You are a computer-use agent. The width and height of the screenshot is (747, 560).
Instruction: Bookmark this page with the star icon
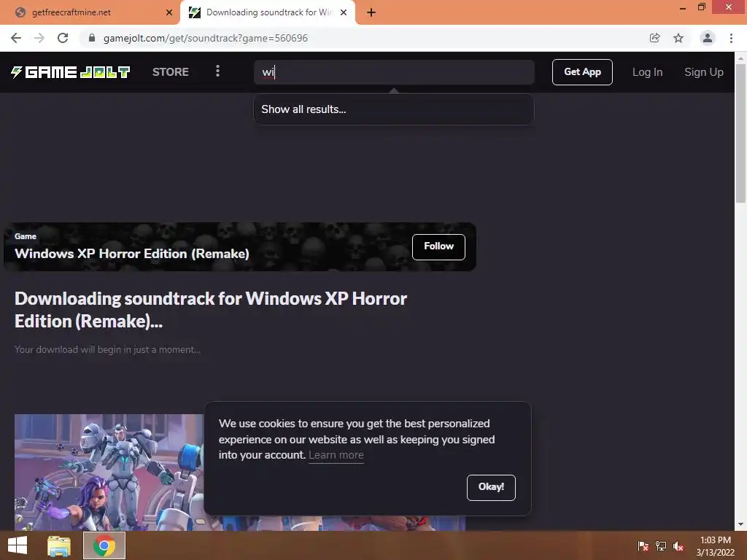[678, 38]
